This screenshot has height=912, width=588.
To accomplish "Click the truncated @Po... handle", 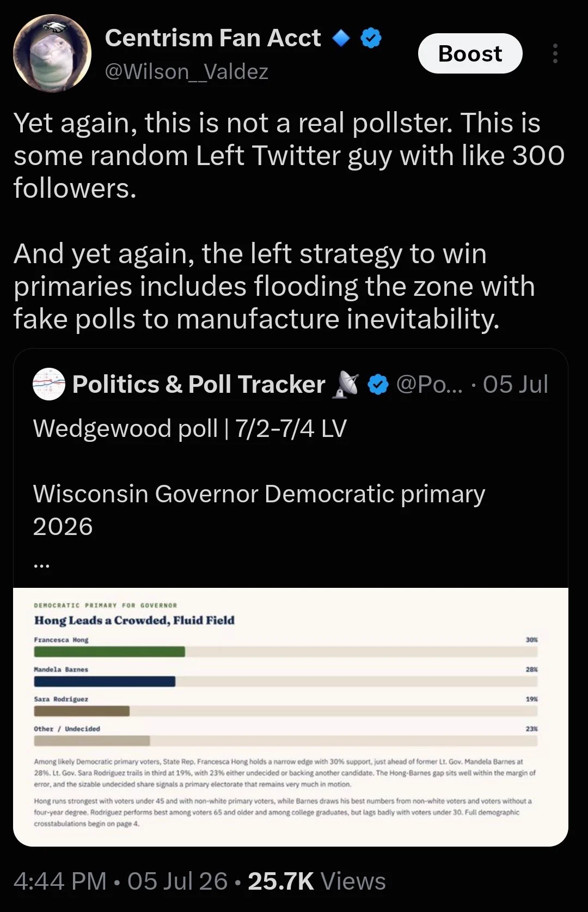I will tap(430, 384).
